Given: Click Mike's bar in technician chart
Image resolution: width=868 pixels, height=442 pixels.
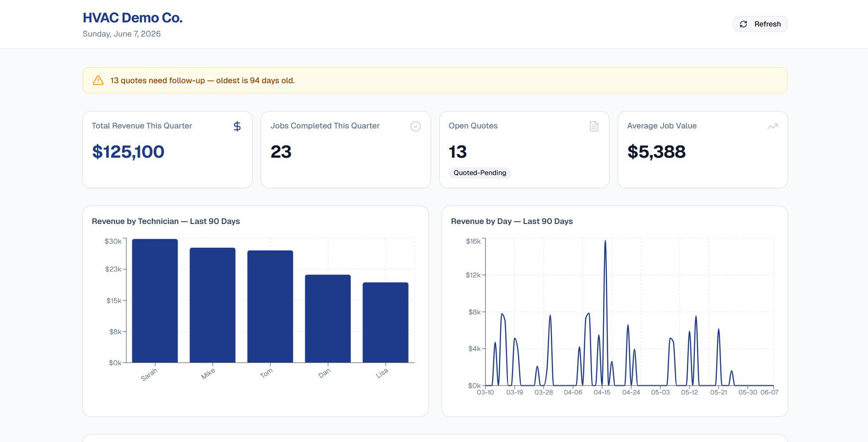Looking at the screenshot, I should (213, 305).
